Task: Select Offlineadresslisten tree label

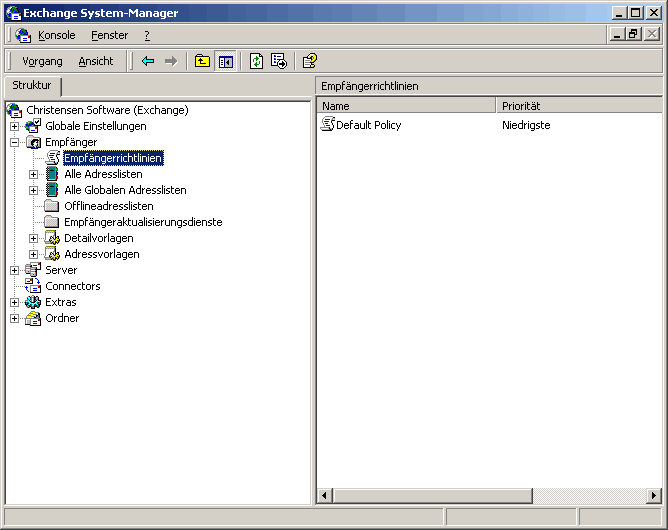Action: [109, 206]
